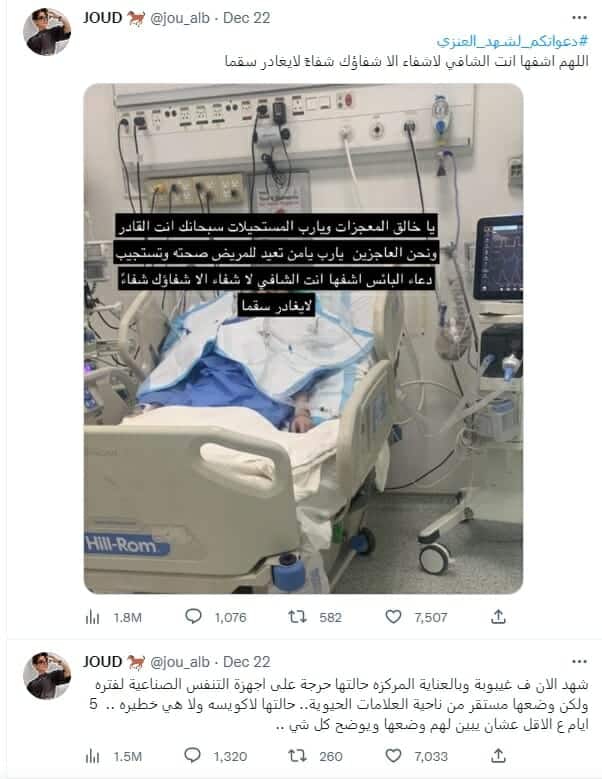602x779 pixels.
Task: Click the JOUD display name on second tweet
Action: pos(102,662)
